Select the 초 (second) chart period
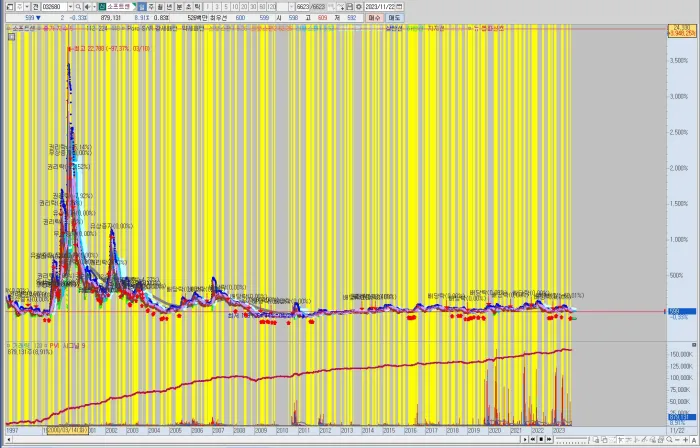This screenshot has width=700, height=448. pos(188,7)
